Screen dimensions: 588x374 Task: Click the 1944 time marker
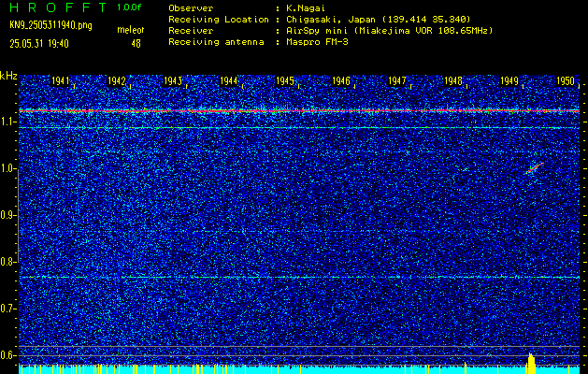click(x=229, y=81)
